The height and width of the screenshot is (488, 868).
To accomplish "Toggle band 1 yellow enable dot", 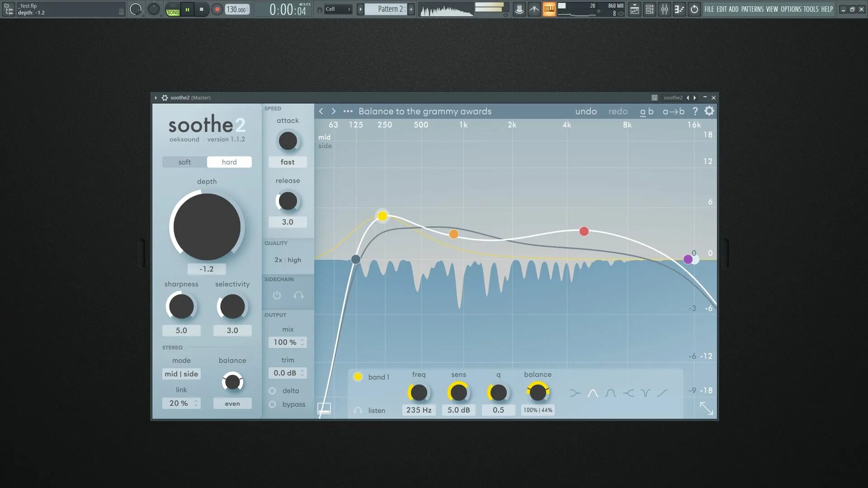I will coord(358,376).
